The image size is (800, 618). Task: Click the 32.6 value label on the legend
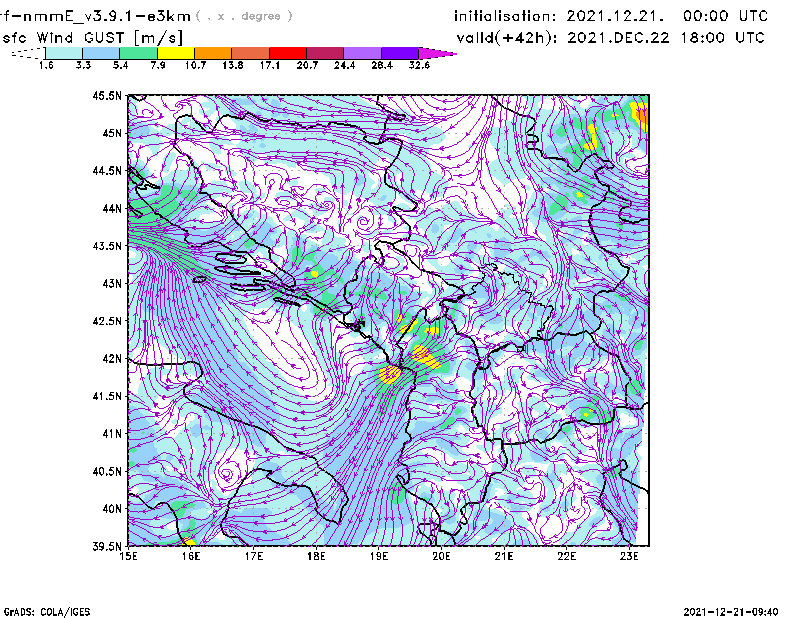420,64
